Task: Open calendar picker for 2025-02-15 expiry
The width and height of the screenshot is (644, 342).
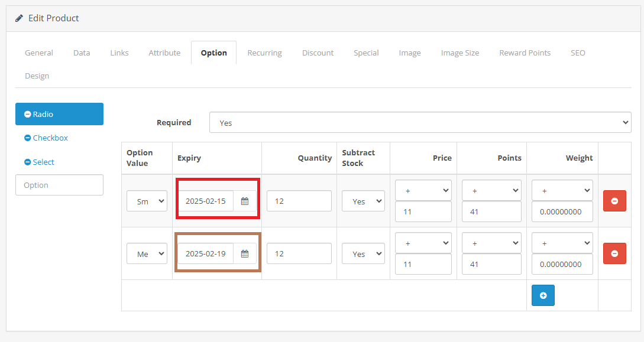Action: [245, 201]
